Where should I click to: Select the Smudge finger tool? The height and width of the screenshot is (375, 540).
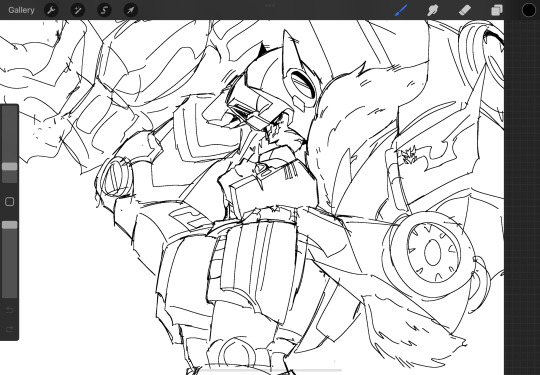(433, 10)
